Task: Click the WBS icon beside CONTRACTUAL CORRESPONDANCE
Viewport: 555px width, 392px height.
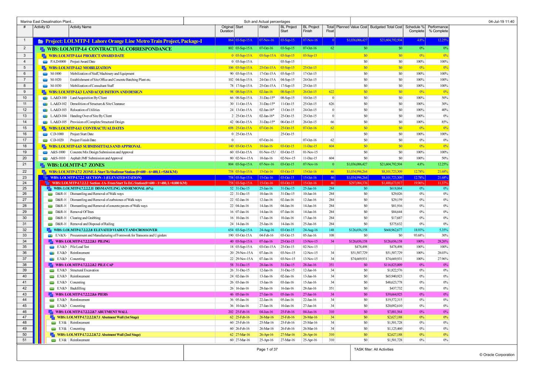Action: click(42, 49)
